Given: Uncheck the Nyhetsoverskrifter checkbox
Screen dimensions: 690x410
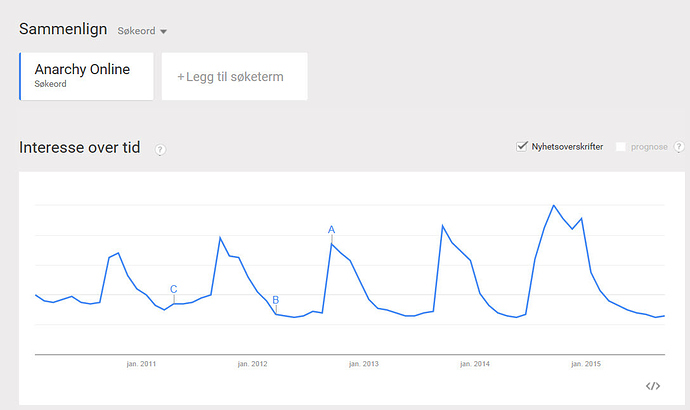Looking at the screenshot, I should click(x=521, y=146).
